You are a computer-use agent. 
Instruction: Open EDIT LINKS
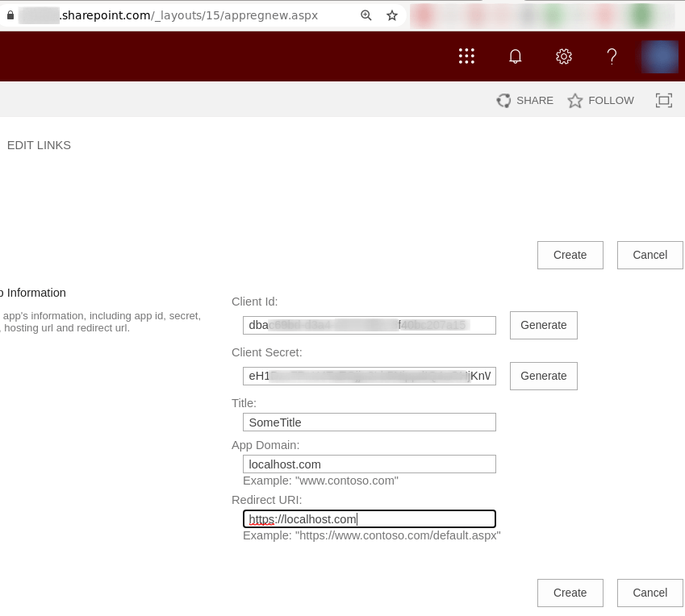click(x=38, y=145)
